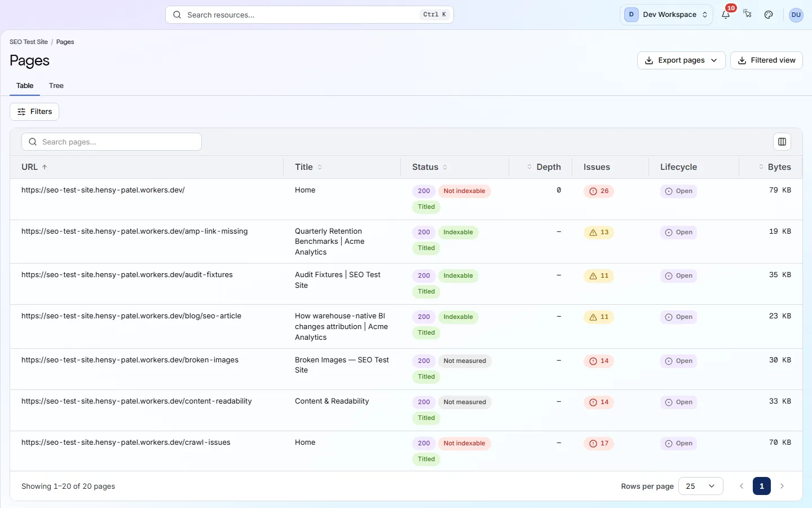
Task: Switch to the Tree tab
Action: (x=56, y=86)
